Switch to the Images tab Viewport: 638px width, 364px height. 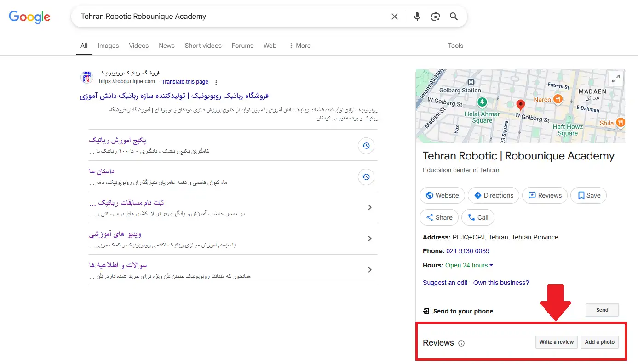click(x=108, y=45)
